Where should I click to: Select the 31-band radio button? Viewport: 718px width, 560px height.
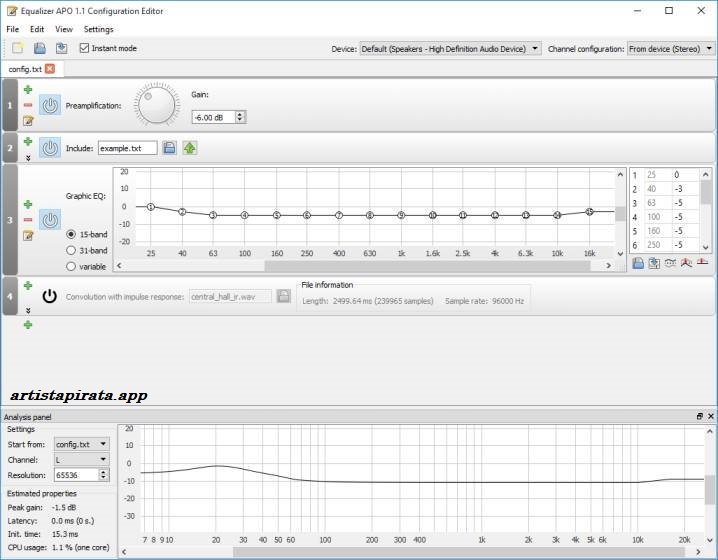point(71,250)
